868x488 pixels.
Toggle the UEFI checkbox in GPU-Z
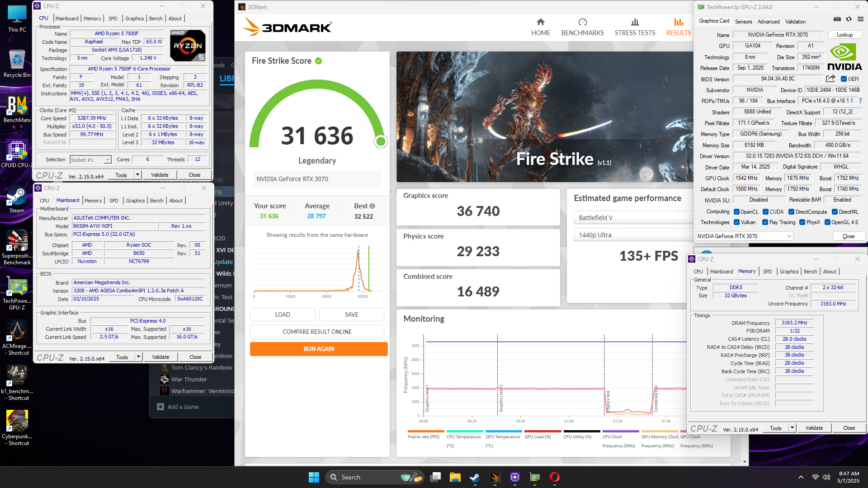844,79
